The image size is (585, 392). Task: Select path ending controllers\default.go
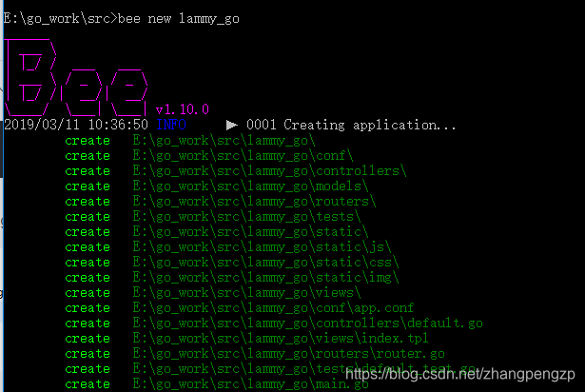click(308, 323)
